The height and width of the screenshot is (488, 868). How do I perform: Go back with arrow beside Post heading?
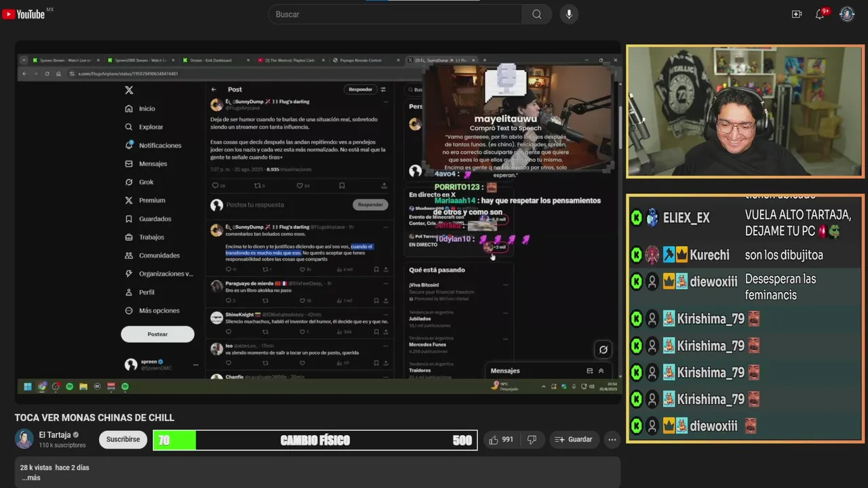pos(214,89)
